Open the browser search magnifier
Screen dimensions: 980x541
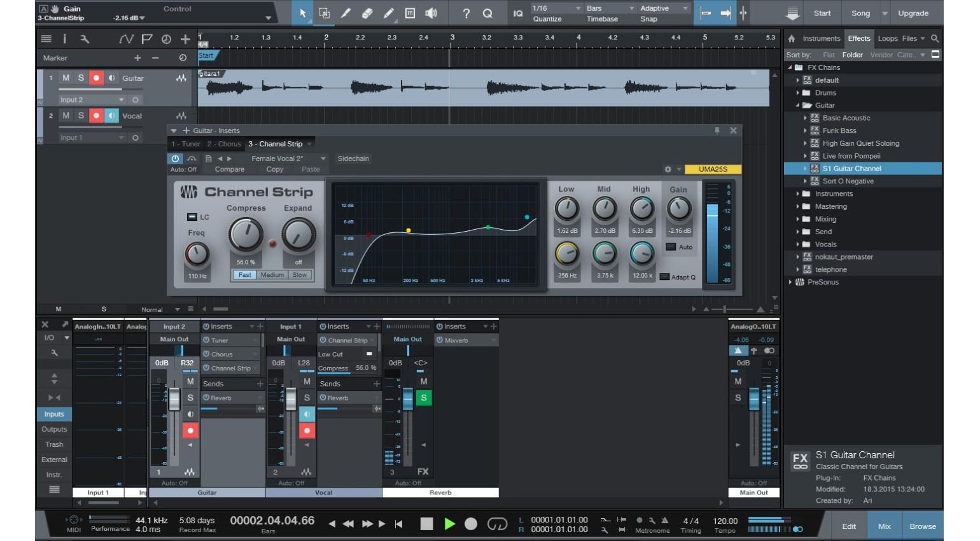click(935, 39)
